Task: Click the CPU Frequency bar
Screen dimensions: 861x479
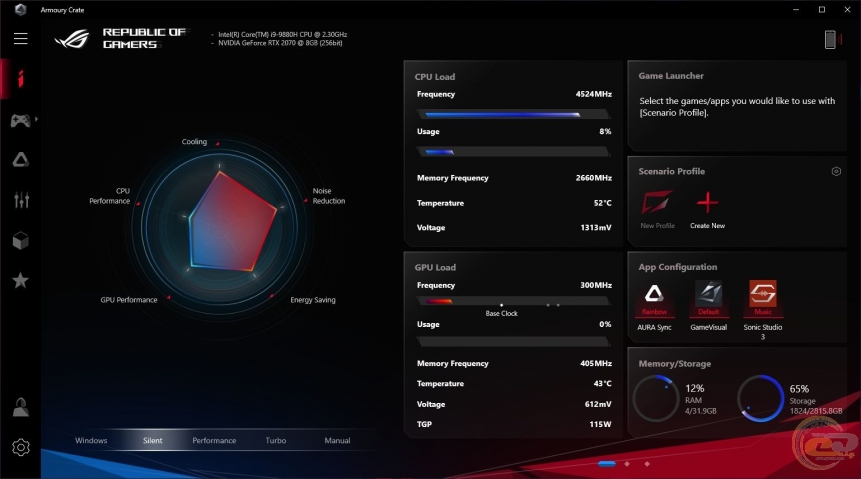Action: click(x=513, y=114)
